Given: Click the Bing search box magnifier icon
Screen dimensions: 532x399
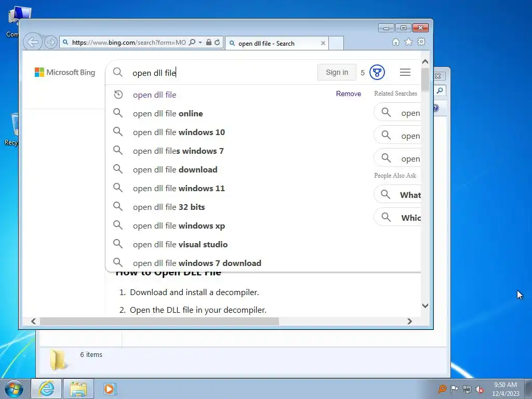Looking at the screenshot, I should coord(118,72).
